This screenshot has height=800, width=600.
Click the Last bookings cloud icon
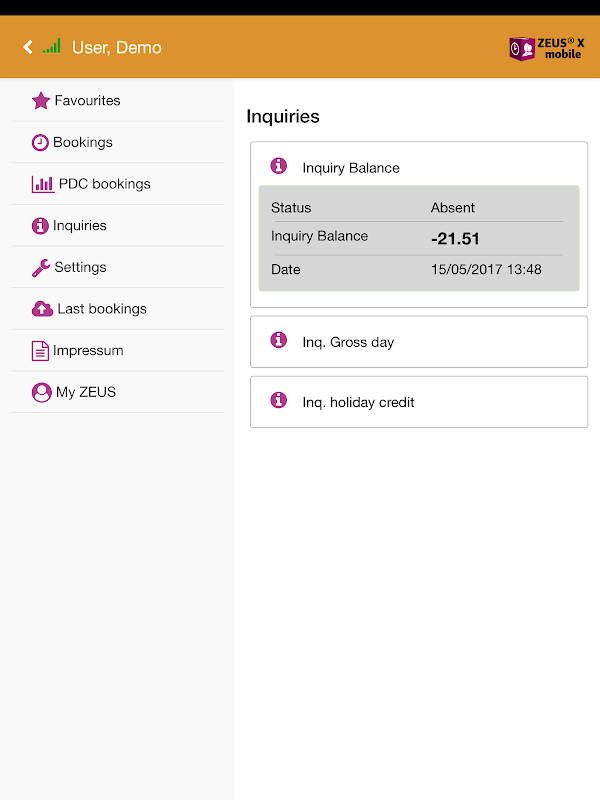[42, 309]
